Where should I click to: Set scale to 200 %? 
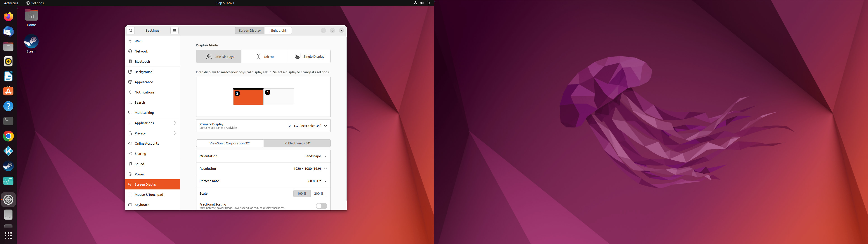(x=319, y=193)
